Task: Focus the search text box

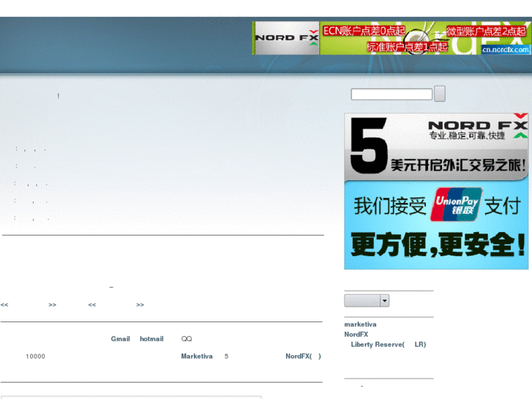Action: pos(391,94)
